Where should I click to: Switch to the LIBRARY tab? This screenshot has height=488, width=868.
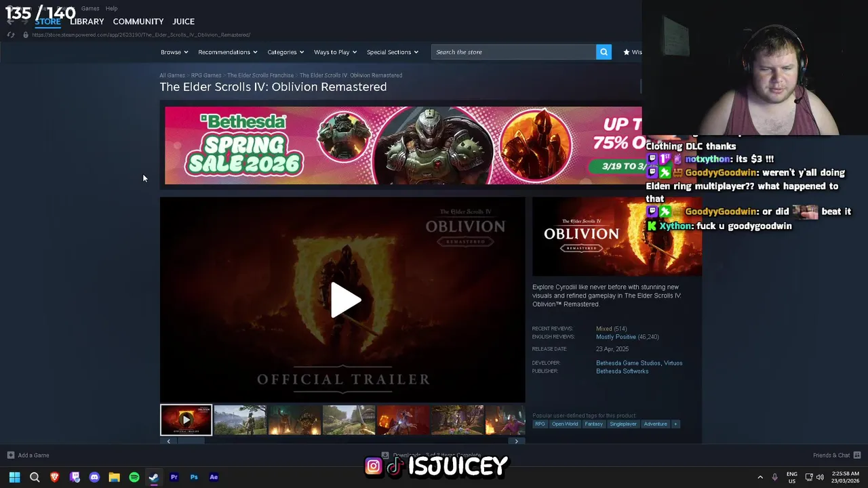(x=87, y=22)
